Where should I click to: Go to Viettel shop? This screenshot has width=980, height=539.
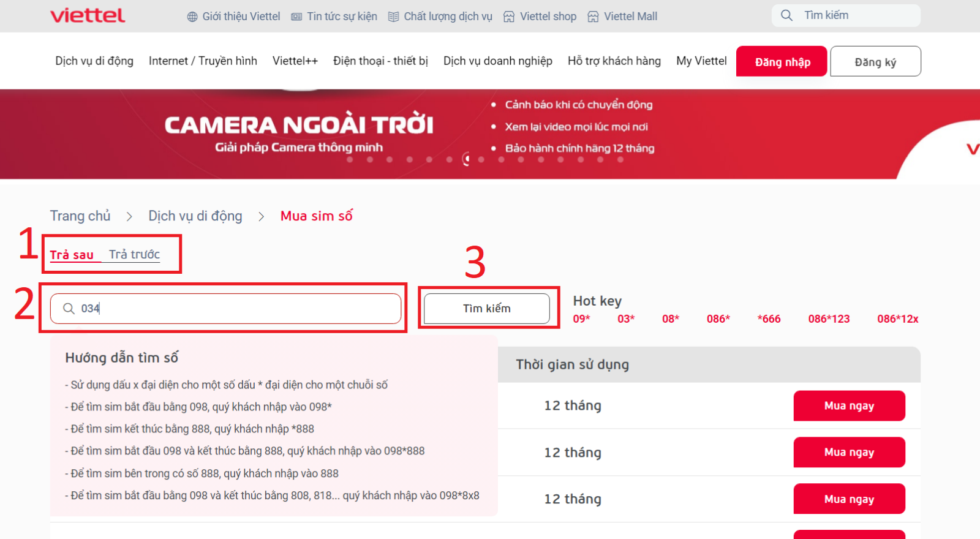(x=548, y=17)
